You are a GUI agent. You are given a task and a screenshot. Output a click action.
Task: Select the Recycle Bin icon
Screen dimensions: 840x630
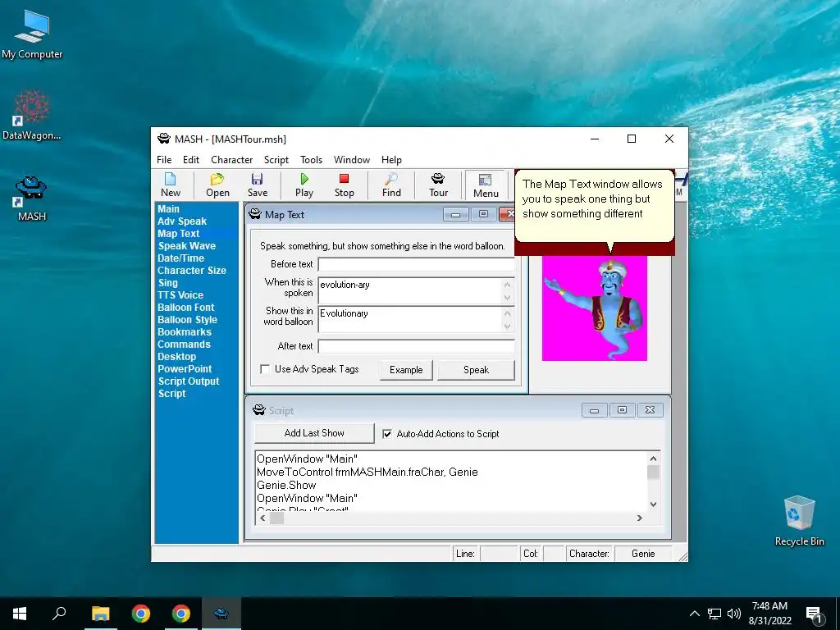[799, 520]
